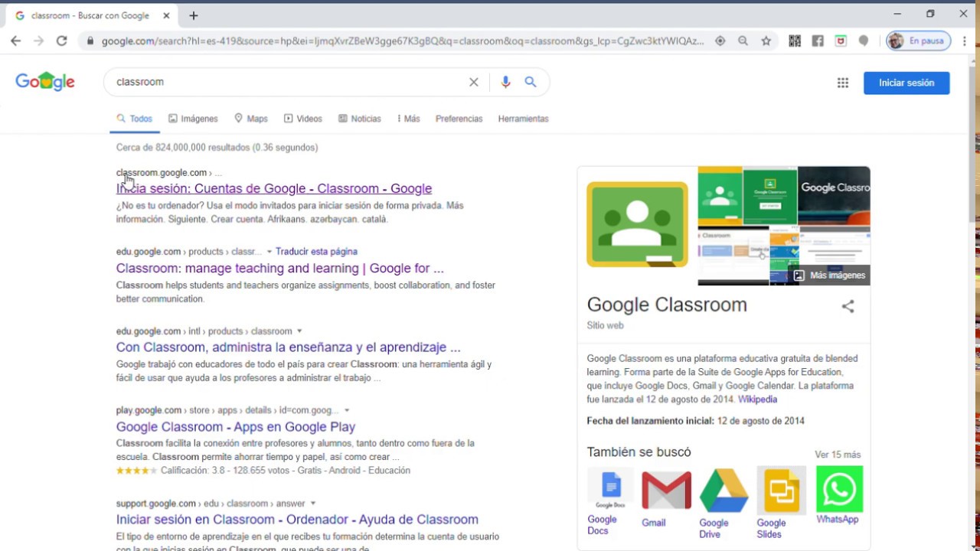Click Ver 15 más link
The width and height of the screenshot is (980, 551).
pyautogui.click(x=838, y=455)
